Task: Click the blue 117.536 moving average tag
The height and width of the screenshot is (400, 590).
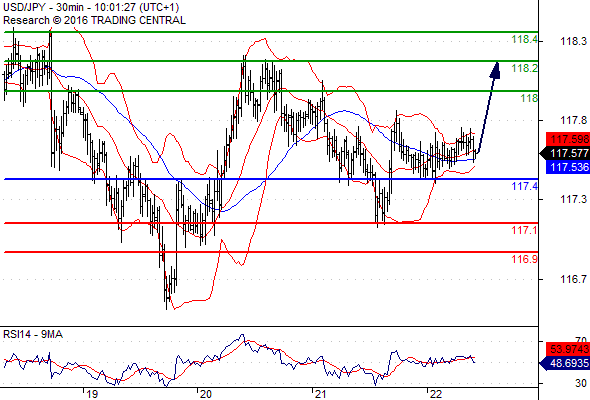Action: pos(567,167)
